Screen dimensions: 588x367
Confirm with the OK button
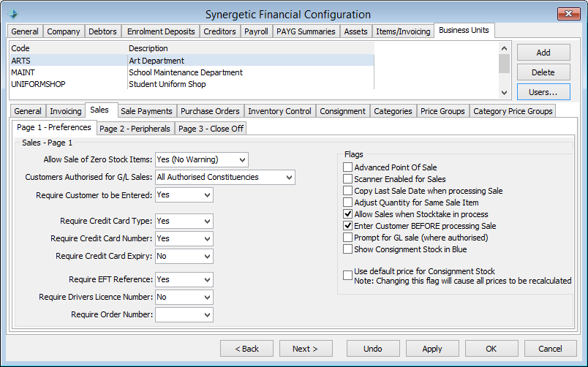(x=491, y=349)
